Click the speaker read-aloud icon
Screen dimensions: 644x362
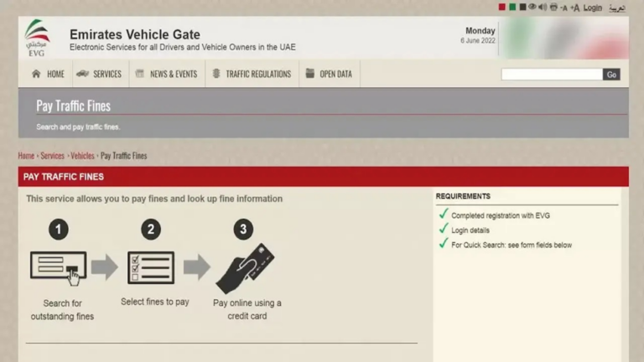(542, 8)
